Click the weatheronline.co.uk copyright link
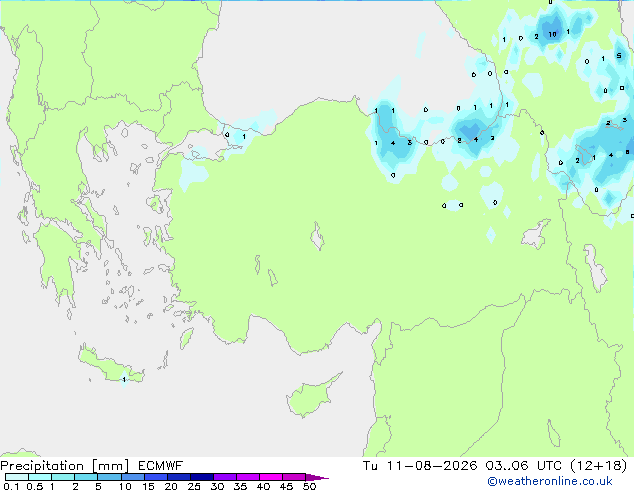Viewport: 634px width, 490px height. click(549, 481)
